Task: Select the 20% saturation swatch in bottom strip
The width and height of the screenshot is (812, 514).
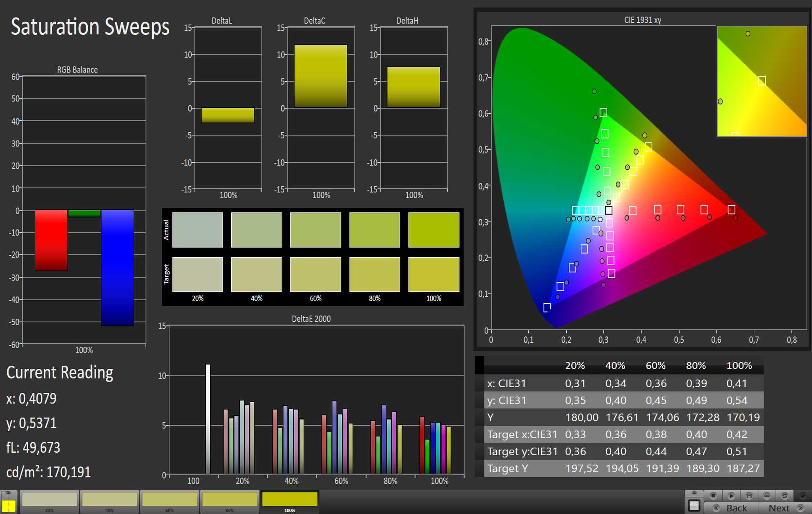Action: coord(50,500)
